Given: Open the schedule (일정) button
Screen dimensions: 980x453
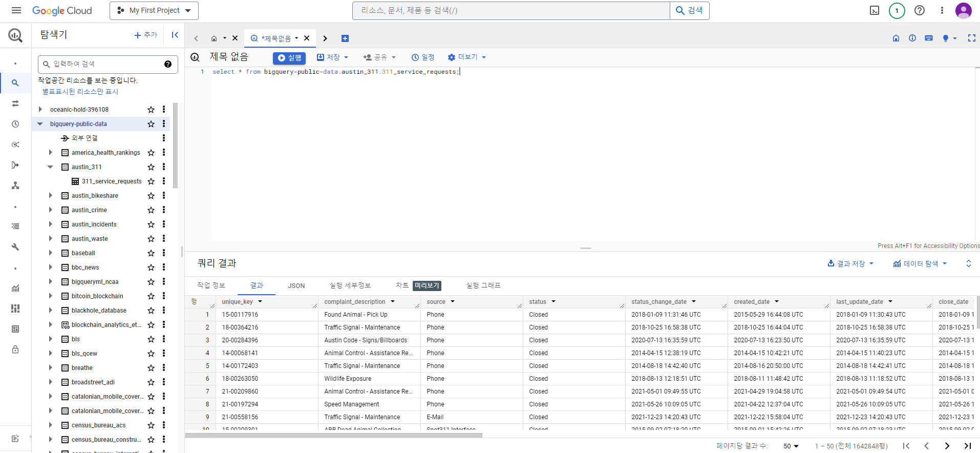Looking at the screenshot, I should [423, 57].
